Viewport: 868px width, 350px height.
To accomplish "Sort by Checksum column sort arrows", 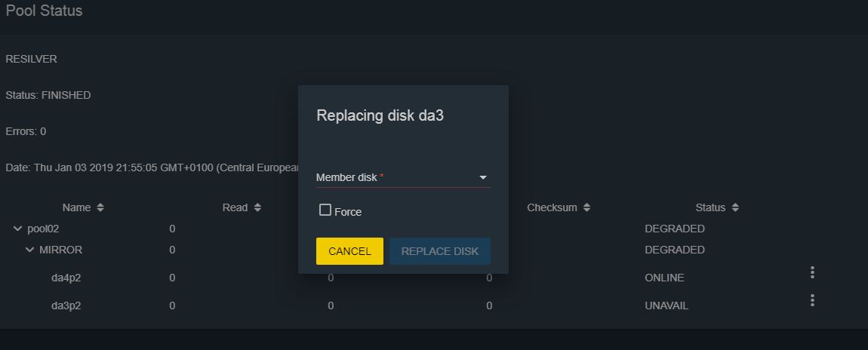I will click(586, 208).
